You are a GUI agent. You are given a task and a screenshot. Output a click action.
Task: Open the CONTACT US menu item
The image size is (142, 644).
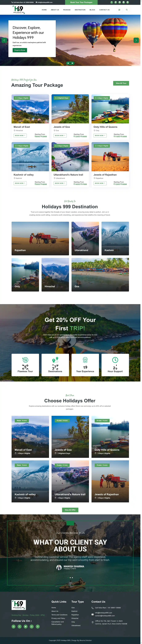104,10
